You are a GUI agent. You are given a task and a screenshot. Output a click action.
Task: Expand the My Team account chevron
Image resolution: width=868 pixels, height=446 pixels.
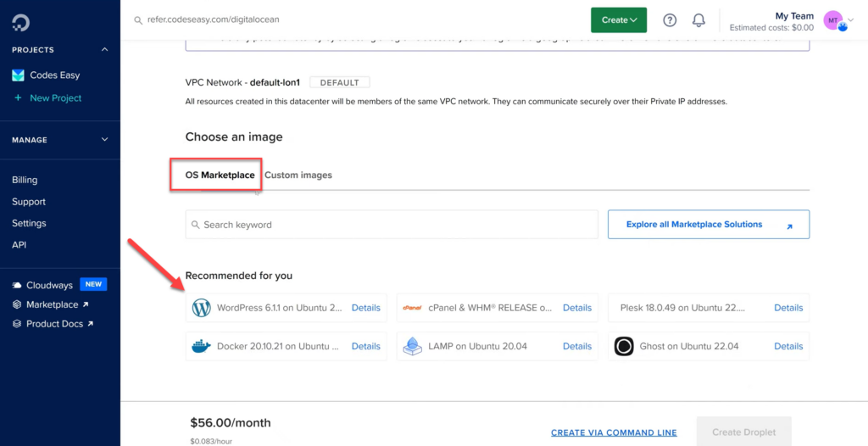click(851, 20)
